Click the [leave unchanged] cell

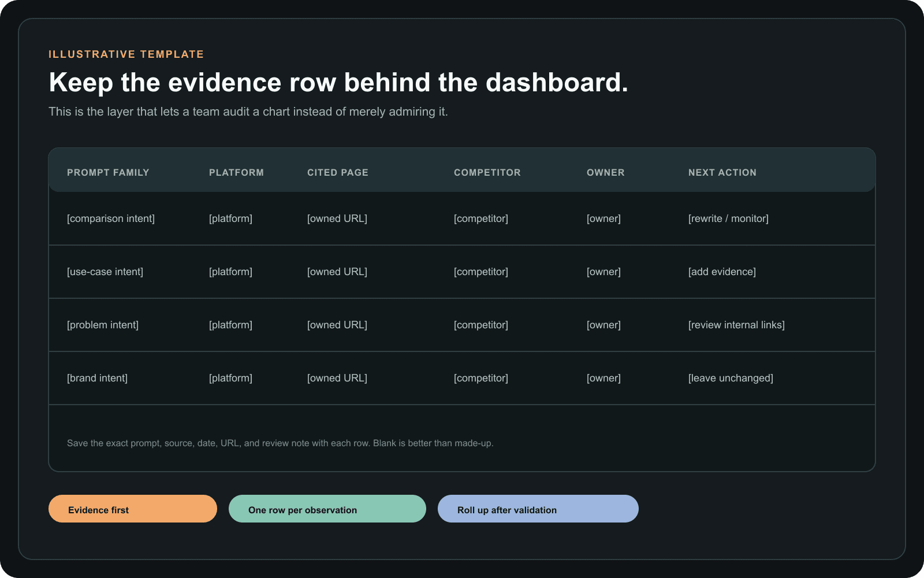click(731, 378)
